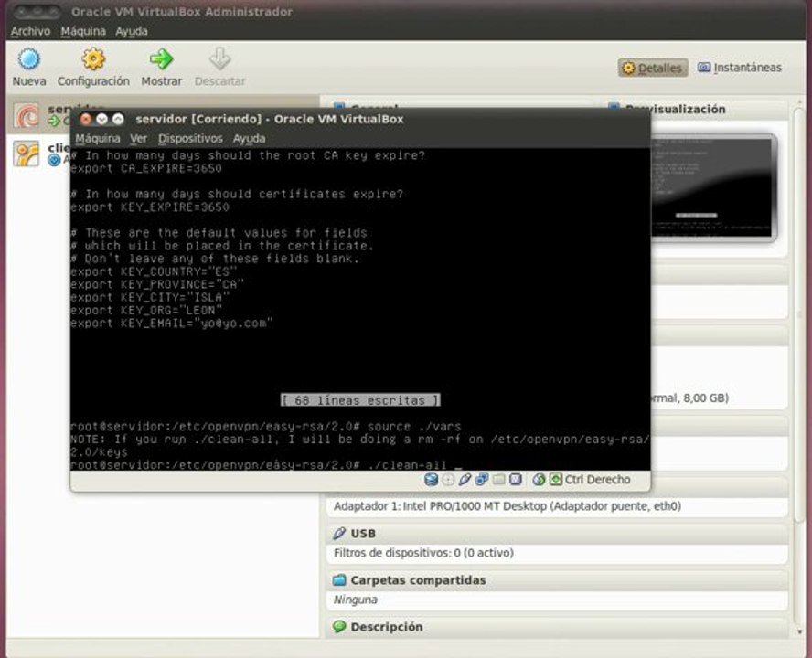
Task: Select the servidor VM icon in the list
Action: [x=27, y=115]
